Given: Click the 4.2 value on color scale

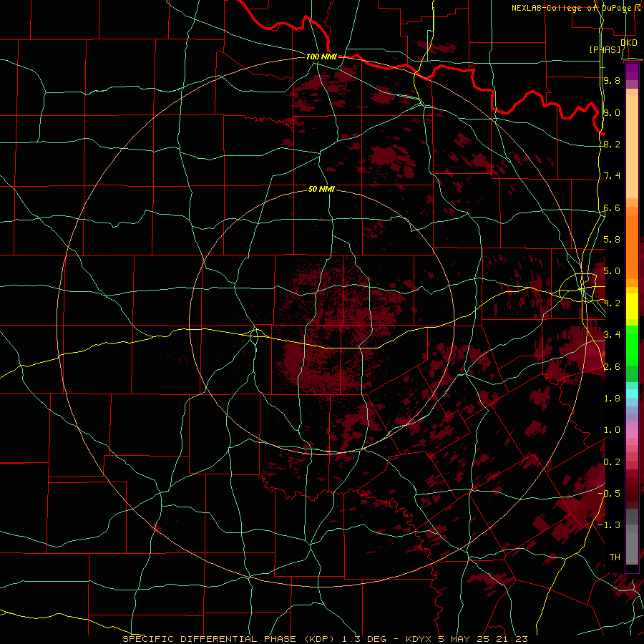Looking at the screenshot, I should 612,303.
